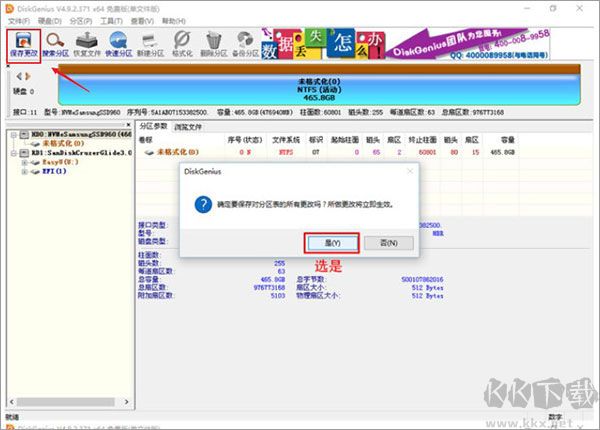The width and height of the screenshot is (600, 430).
Task: Click the 976773168 总扇区数 value in details
Action: click(269, 288)
